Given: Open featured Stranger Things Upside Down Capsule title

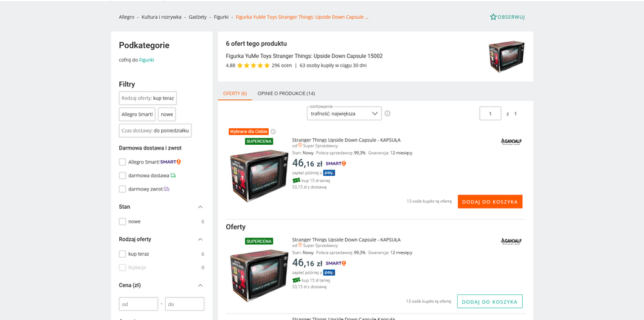Looking at the screenshot, I should [346, 140].
